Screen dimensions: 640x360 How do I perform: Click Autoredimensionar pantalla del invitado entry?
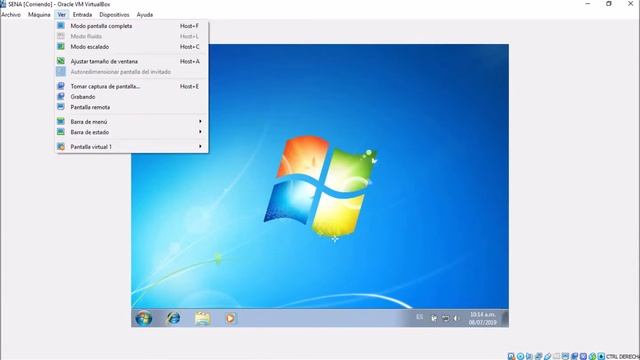(x=131, y=72)
